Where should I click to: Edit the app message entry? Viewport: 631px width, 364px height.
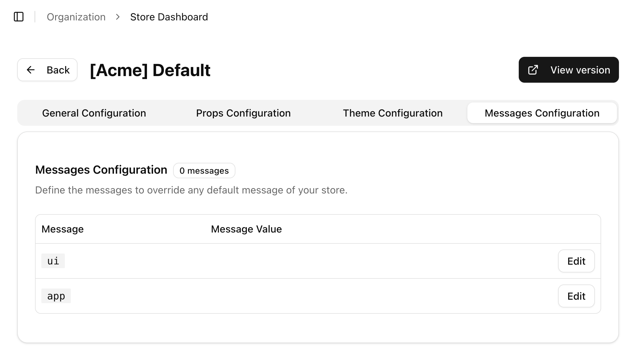(x=576, y=296)
